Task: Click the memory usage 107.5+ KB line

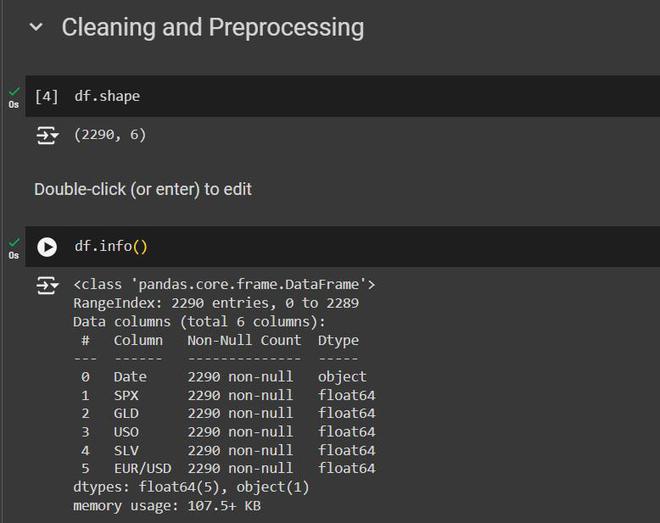Action: pos(166,505)
